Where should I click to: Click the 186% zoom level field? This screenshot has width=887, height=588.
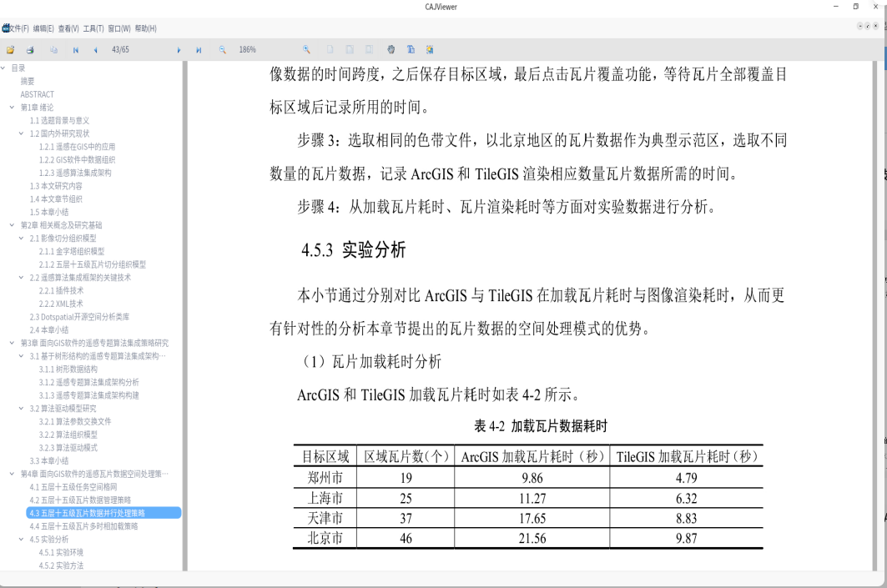pos(247,50)
